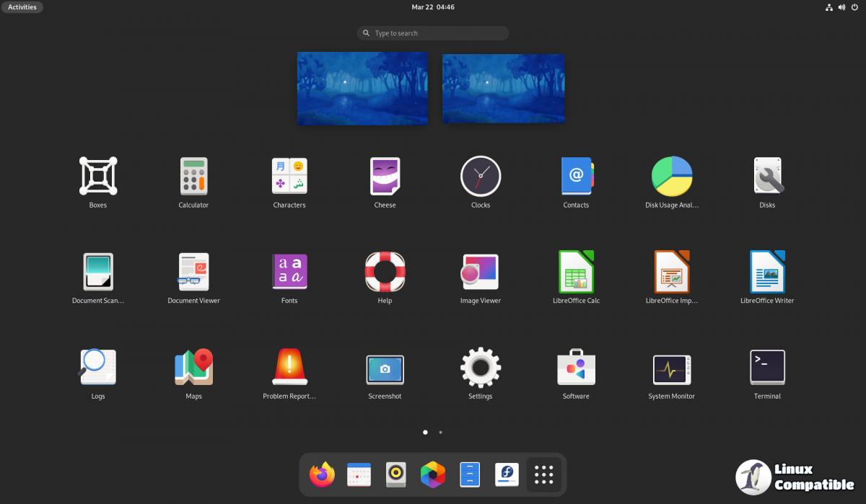Launch Firefox from the dock
The image size is (866, 504).
[322, 474]
